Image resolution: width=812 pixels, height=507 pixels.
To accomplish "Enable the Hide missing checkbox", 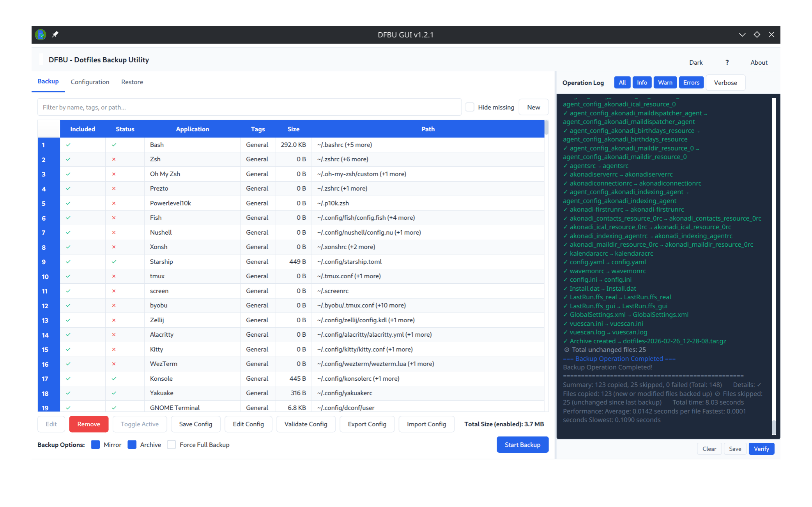I will [x=470, y=107].
